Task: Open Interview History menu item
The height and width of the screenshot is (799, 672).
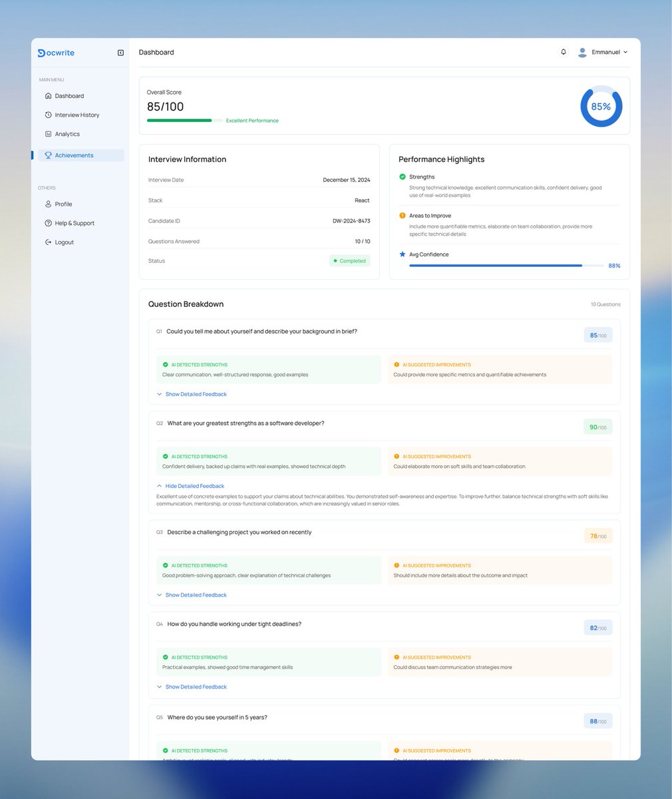Action: coord(81,115)
